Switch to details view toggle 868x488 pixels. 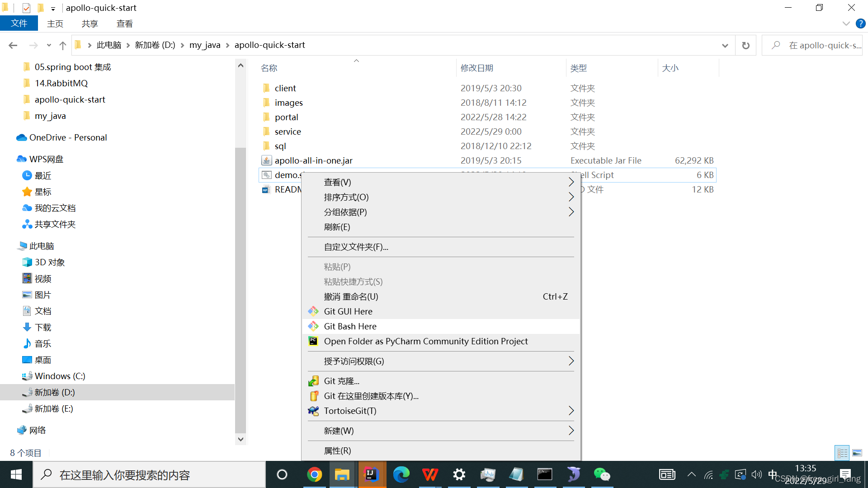[x=842, y=453]
